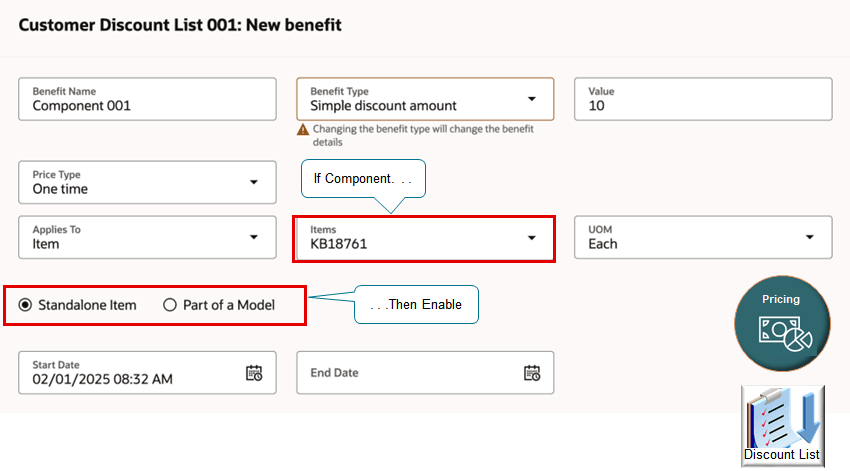
Task: Click the 'Then Enable' callout bubble
Action: click(417, 304)
